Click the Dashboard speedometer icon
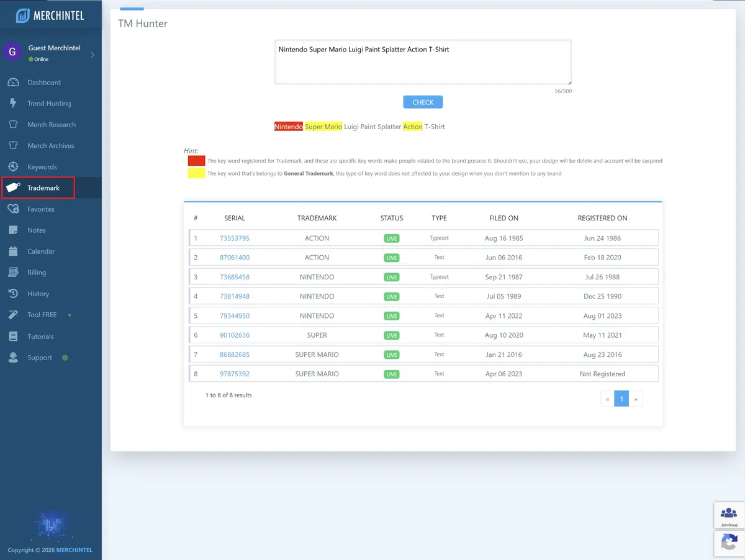Screen dimensions: 745x560 pyautogui.click(x=13, y=83)
